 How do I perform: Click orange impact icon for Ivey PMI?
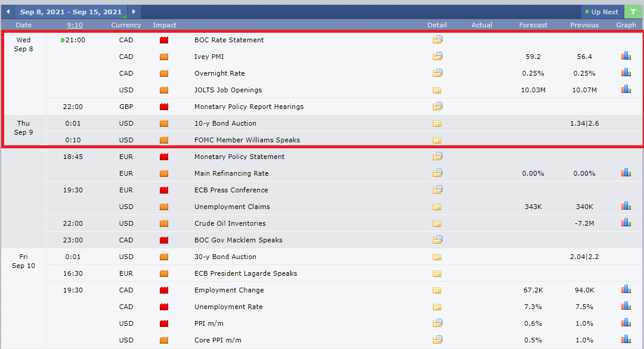tap(164, 57)
